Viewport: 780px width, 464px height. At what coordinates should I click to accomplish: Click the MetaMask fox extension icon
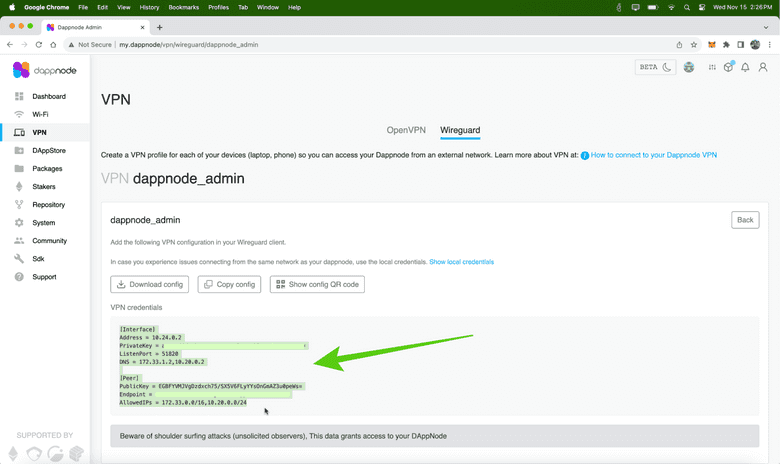click(712, 45)
